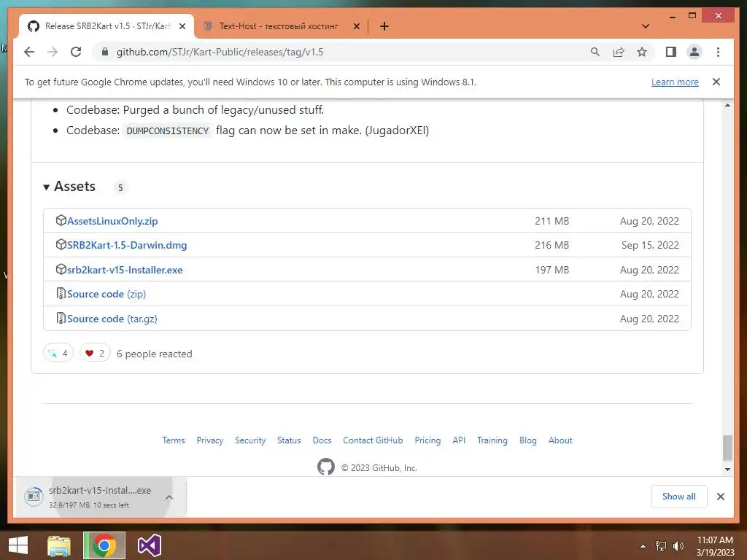Open the Training footer link
This screenshot has height=560, width=747.
pyautogui.click(x=492, y=440)
